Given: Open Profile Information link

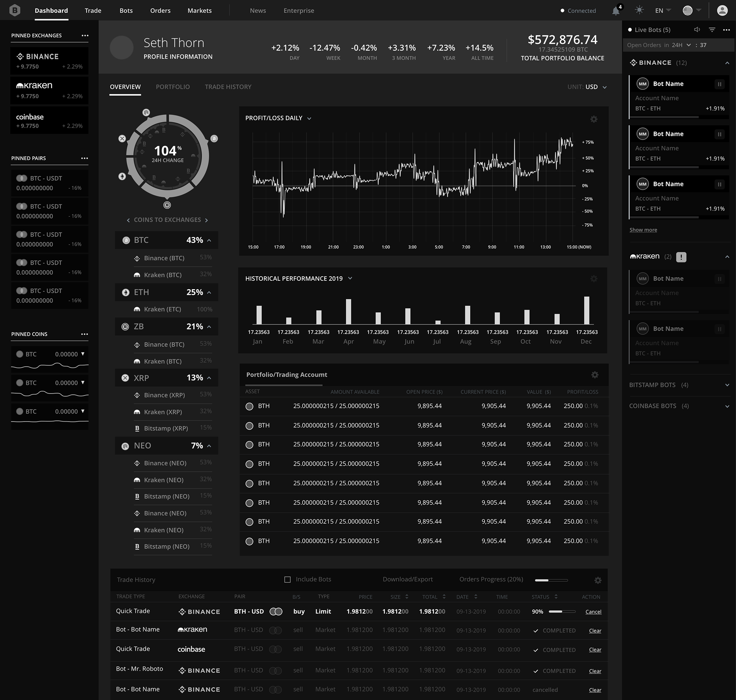Looking at the screenshot, I should (x=178, y=56).
